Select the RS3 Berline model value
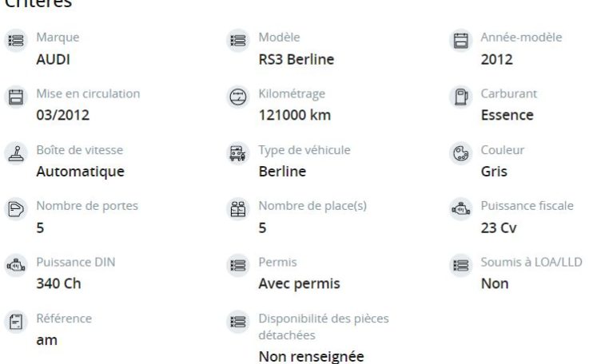Viewport: 609px width, 364px height. pyautogui.click(x=297, y=59)
